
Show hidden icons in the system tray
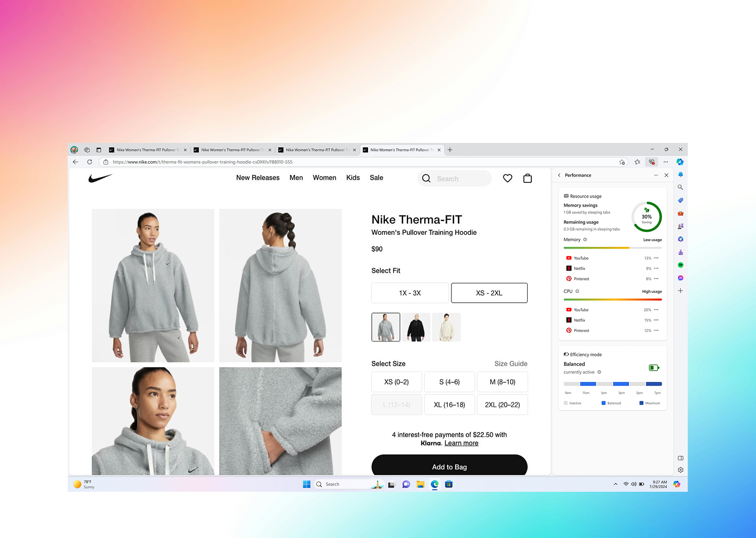pyautogui.click(x=615, y=484)
